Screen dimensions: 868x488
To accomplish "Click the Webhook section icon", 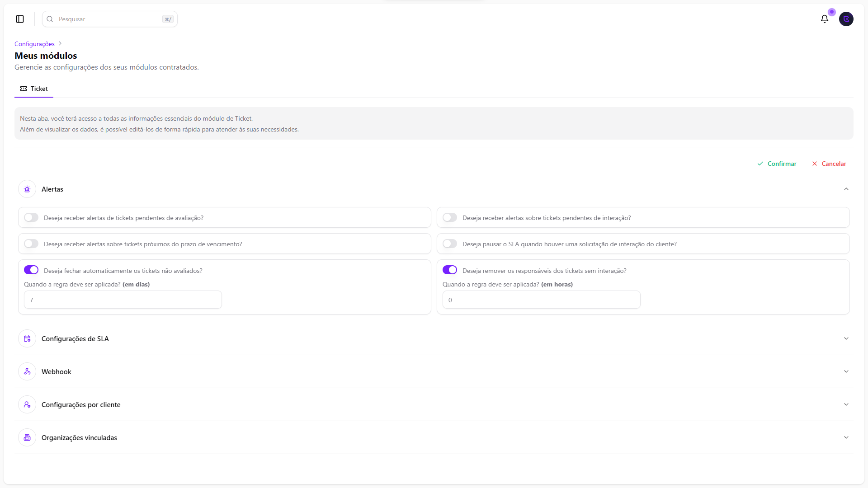I will tap(27, 372).
